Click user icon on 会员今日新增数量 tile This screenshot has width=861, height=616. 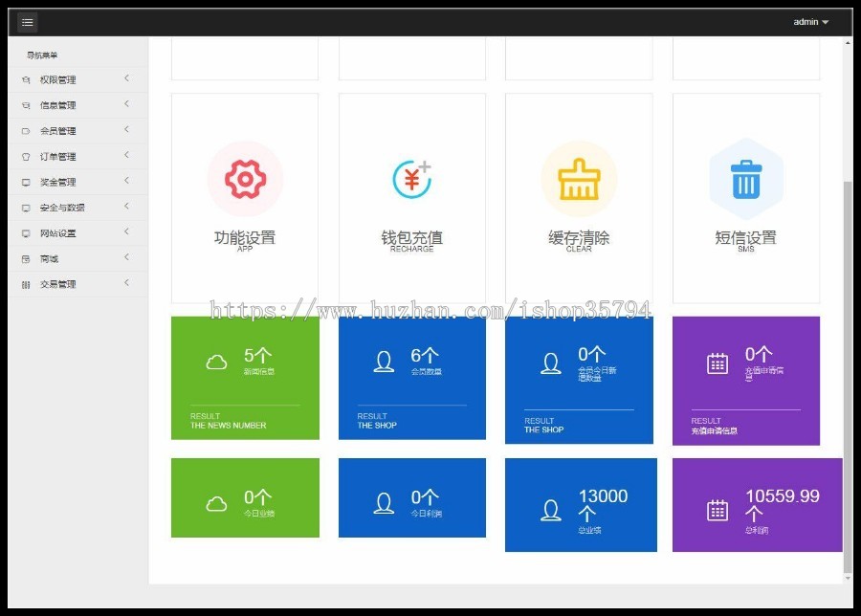(551, 363)
